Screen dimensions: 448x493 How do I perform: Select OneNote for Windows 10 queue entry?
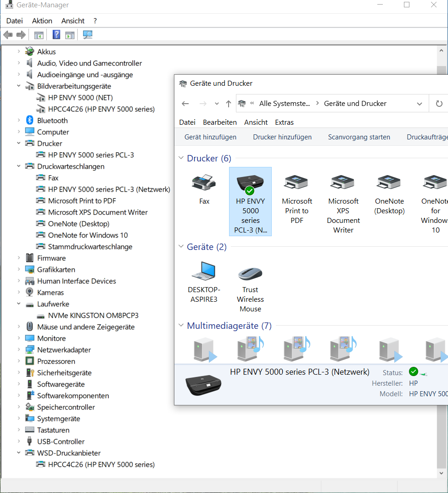click(88, 235)
